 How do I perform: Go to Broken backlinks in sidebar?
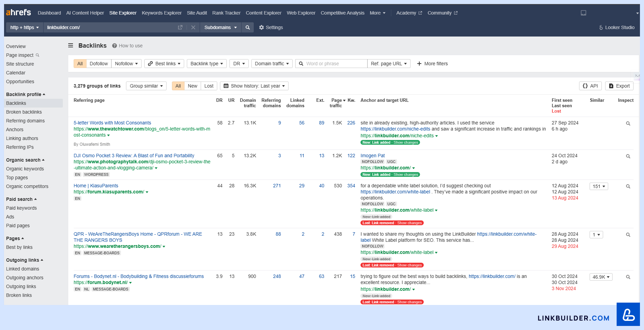pos(24,112)
